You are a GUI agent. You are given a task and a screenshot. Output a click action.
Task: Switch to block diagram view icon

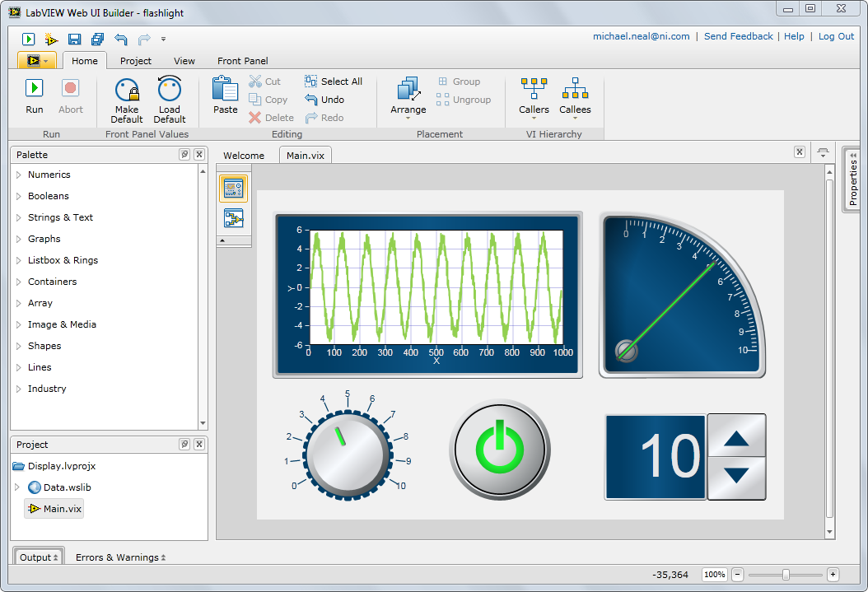point(233,218)
